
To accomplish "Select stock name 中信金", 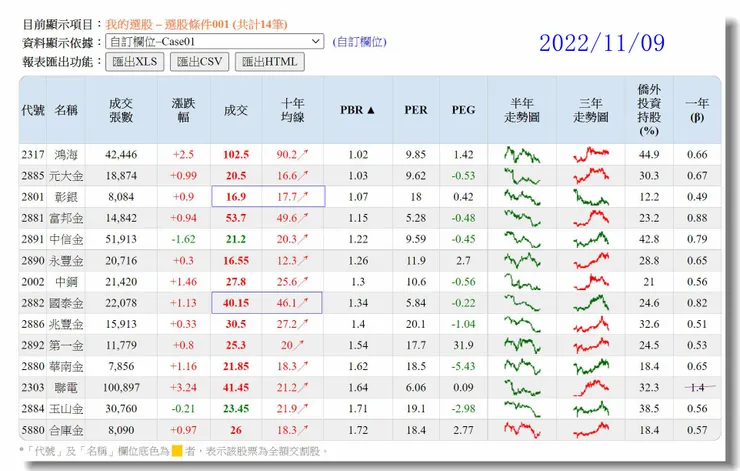I will (66, 239).
